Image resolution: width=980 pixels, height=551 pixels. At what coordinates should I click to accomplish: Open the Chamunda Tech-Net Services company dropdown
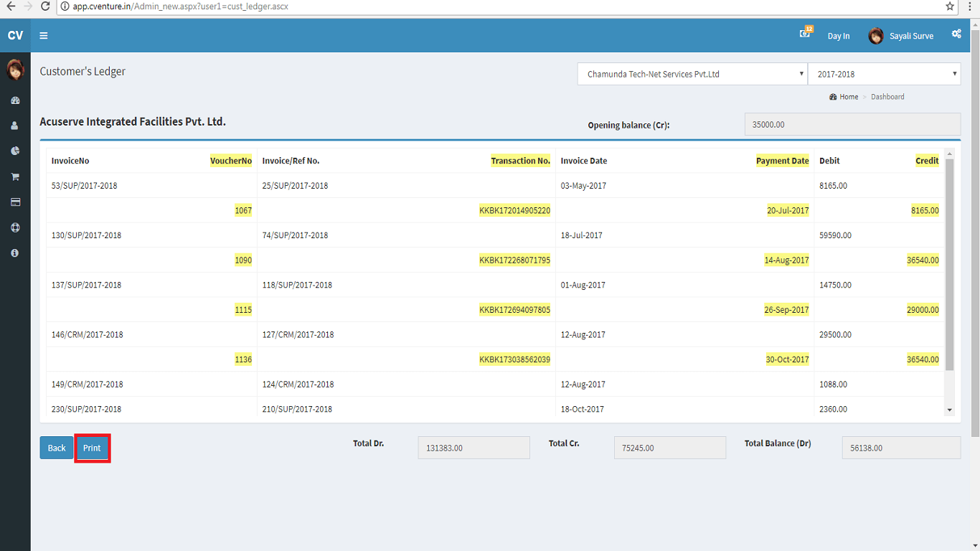point(692,73)
